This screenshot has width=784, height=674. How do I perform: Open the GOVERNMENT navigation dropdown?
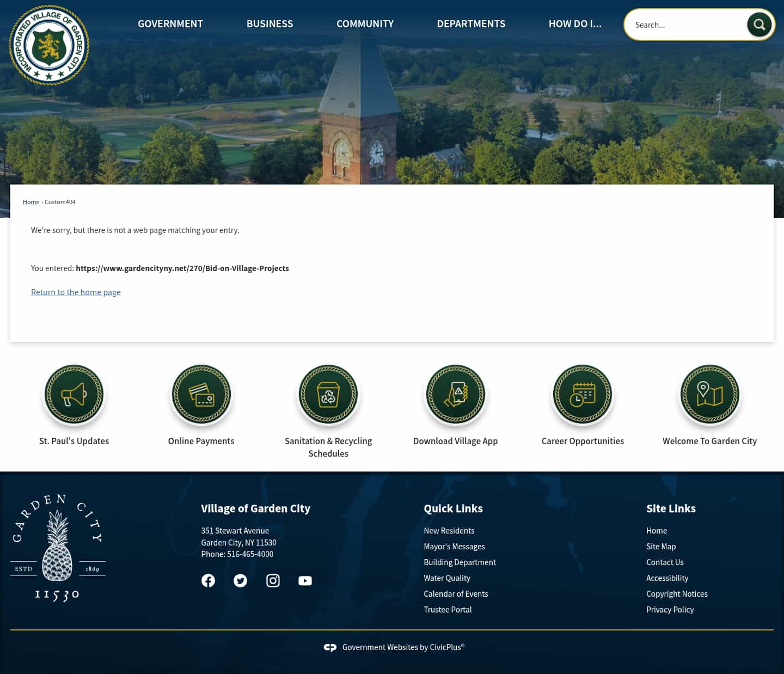(170, 23)
